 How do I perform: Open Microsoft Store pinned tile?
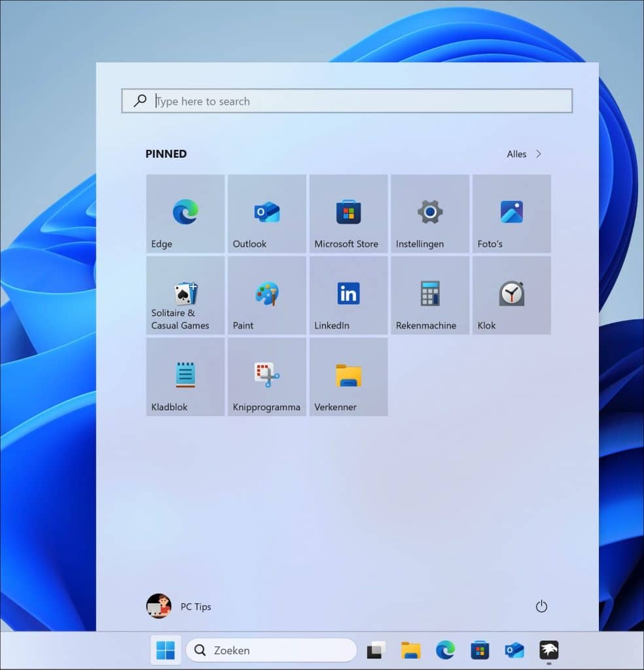[348, 213]
